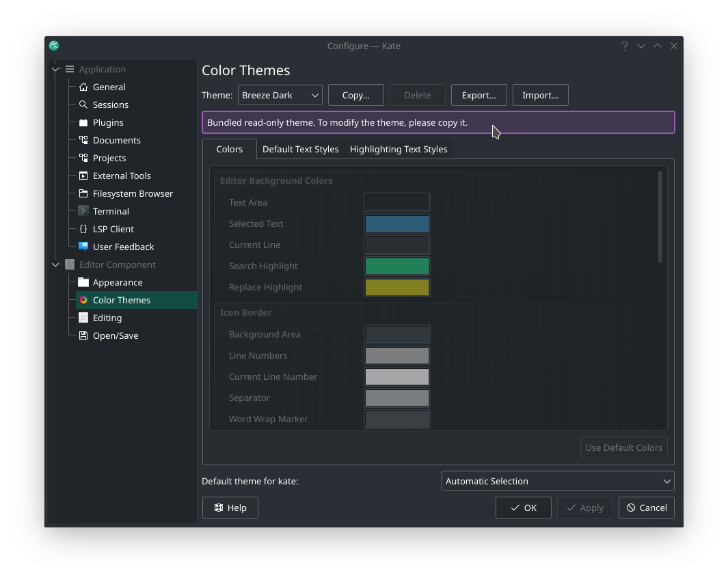Click the Search Highlight green swatch
The width and height of the screenshot is (728, 580).
397,266
